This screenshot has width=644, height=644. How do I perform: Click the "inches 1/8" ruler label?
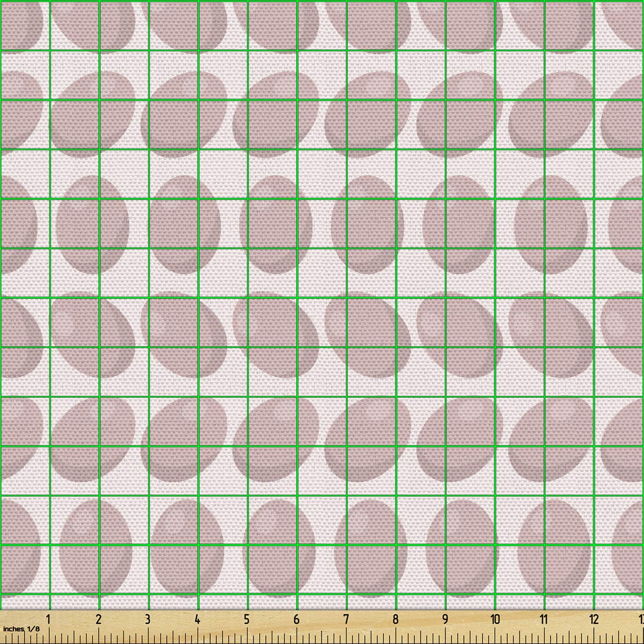(x=21, y=628)
